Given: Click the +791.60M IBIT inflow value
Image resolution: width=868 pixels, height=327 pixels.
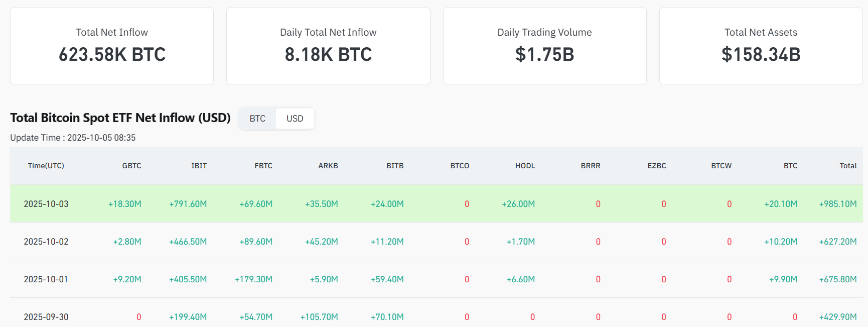Looking at the screenshot, I should coord(188,204).
